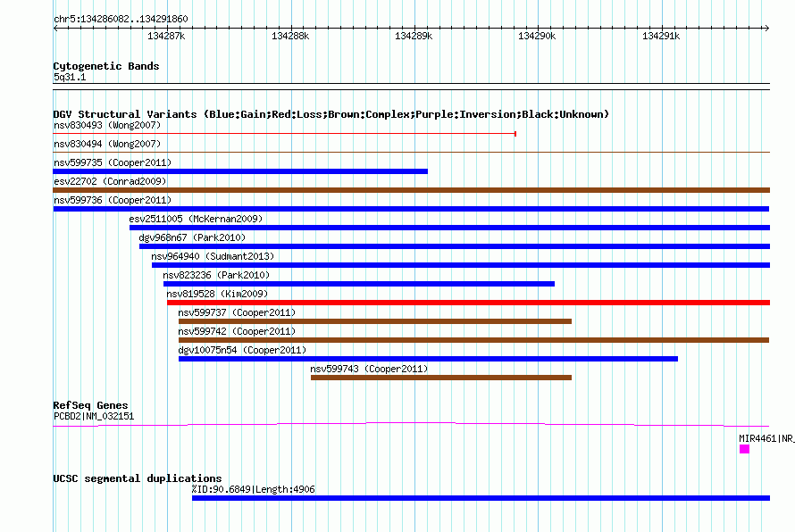Select the esv22702 (Conrad2009) brown bar
This screenshot has width=795, height=532.
tap(412, 190)
